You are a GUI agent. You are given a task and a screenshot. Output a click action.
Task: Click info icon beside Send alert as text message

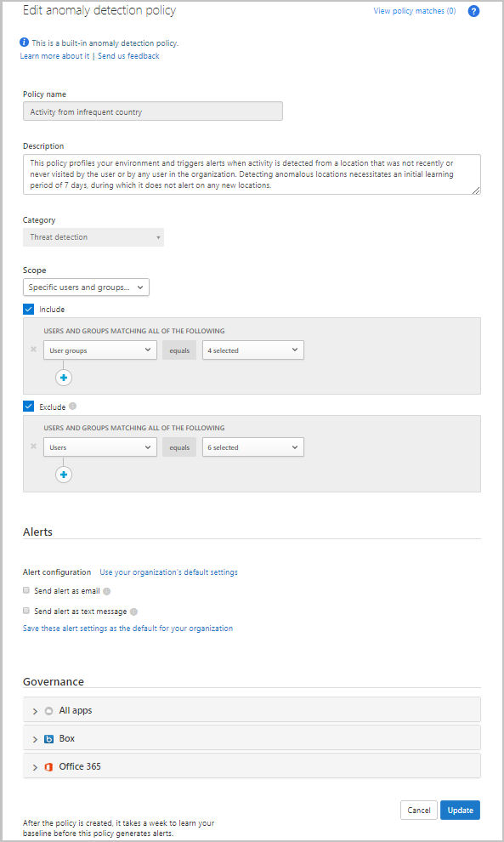click(x=133, y=612)
